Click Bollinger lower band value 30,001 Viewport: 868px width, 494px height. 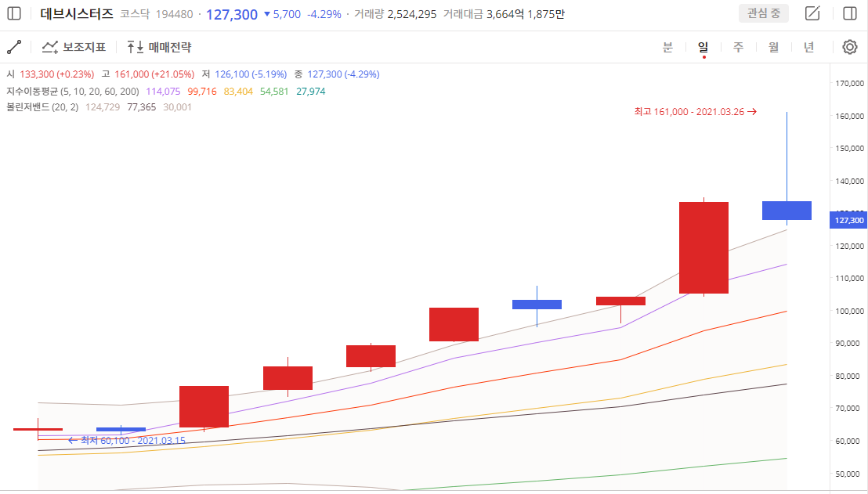click(177, 106)
